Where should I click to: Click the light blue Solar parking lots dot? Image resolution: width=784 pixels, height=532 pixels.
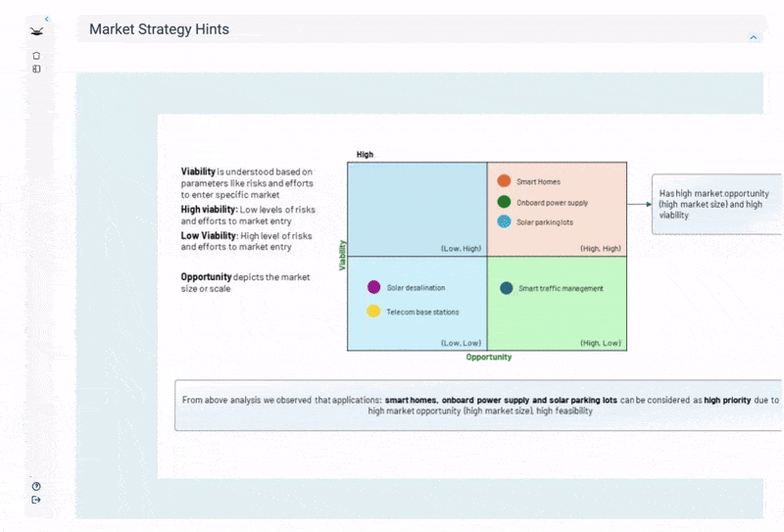[504, 221]
